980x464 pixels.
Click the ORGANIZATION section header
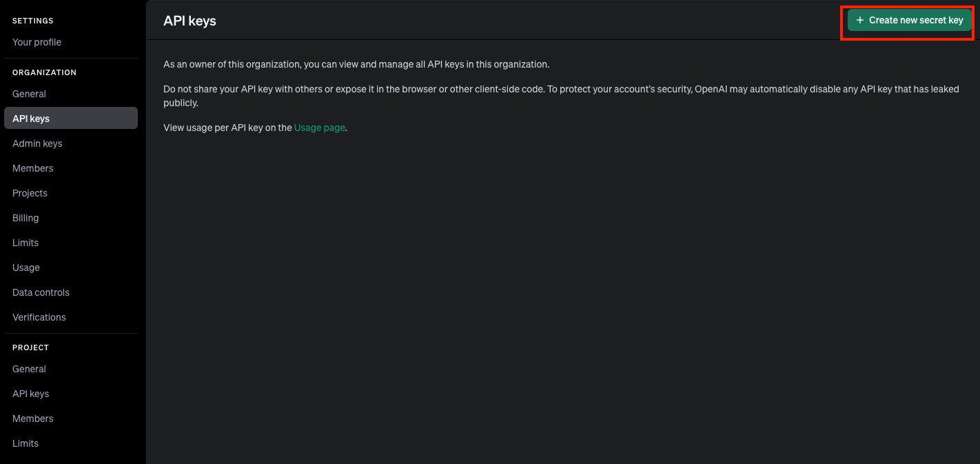coord(44,72)
